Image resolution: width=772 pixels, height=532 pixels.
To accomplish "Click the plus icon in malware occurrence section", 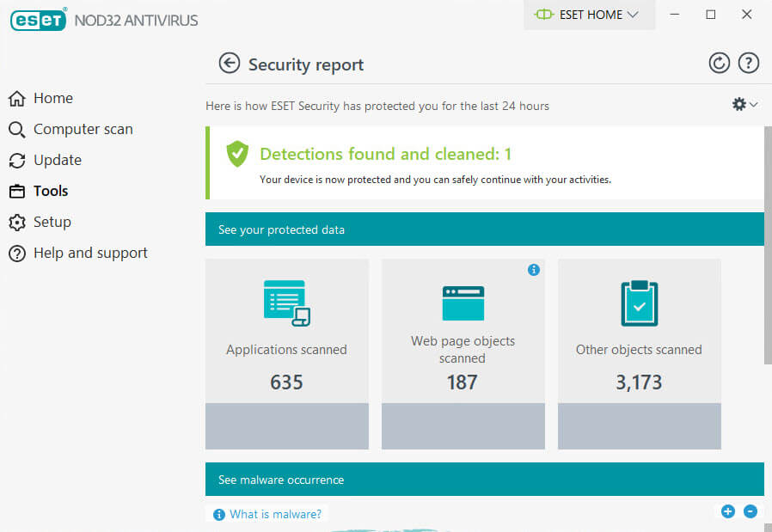I will pos(728,511).
